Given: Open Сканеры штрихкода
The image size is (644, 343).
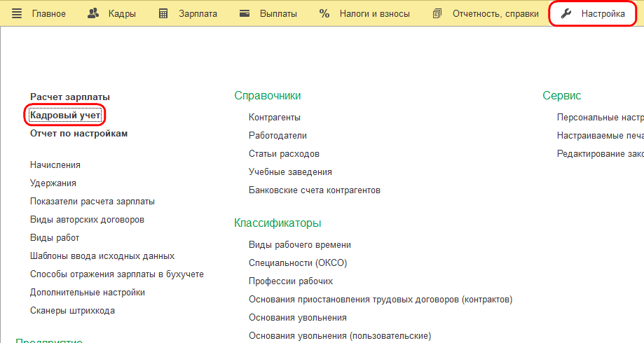Looking at the screenshot, I should [72, 311].
